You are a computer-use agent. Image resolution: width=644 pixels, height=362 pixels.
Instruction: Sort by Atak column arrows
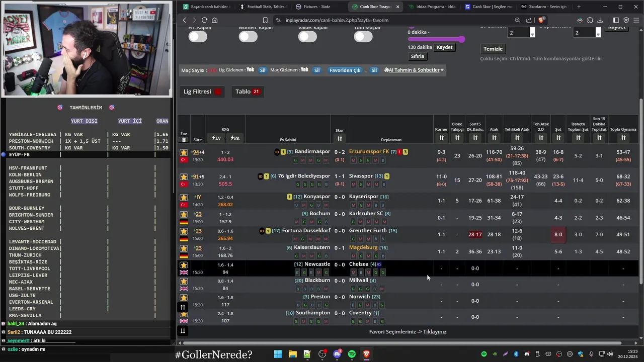(494, 138)
